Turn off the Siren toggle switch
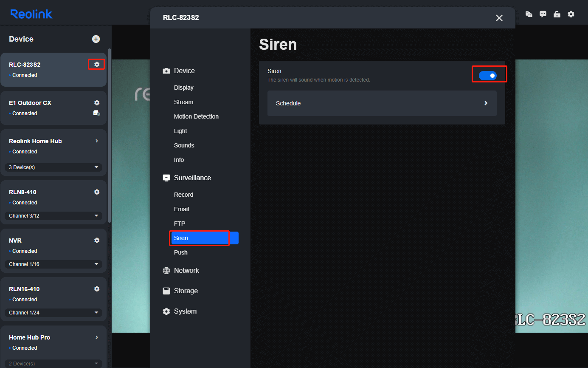 coord(488,75)
